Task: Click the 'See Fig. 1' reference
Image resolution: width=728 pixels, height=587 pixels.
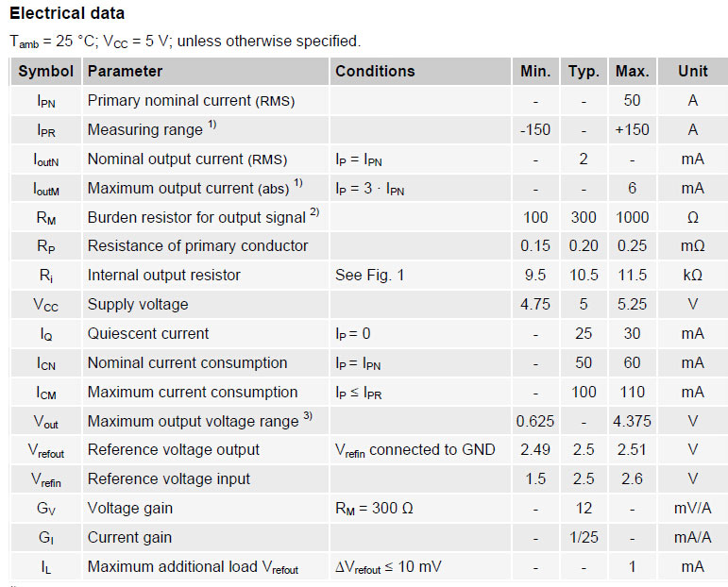Action: (369, 276)
